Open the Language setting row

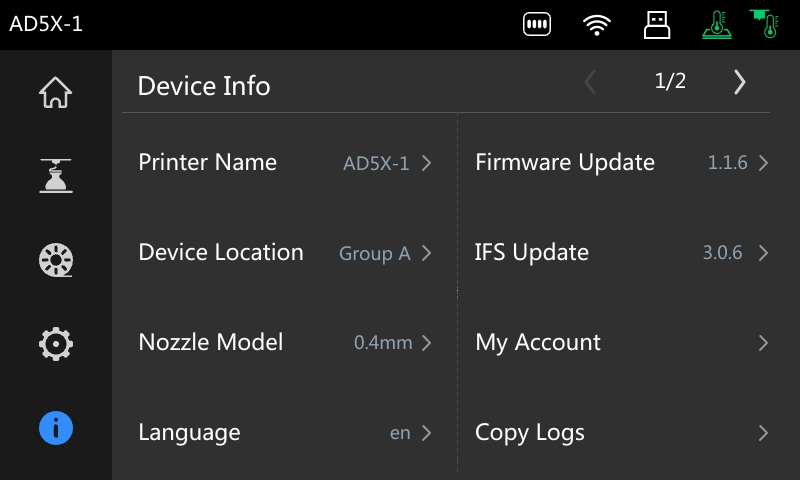tap(286, 433)
